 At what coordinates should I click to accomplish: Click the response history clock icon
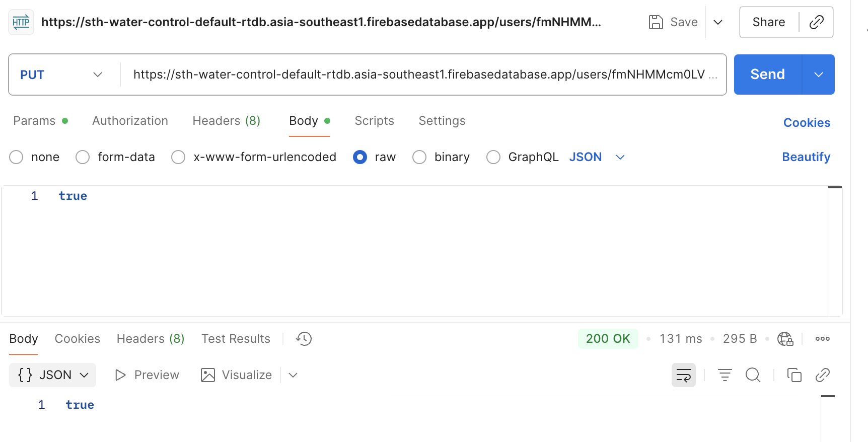pyautogui.click(x=304, y=339)
